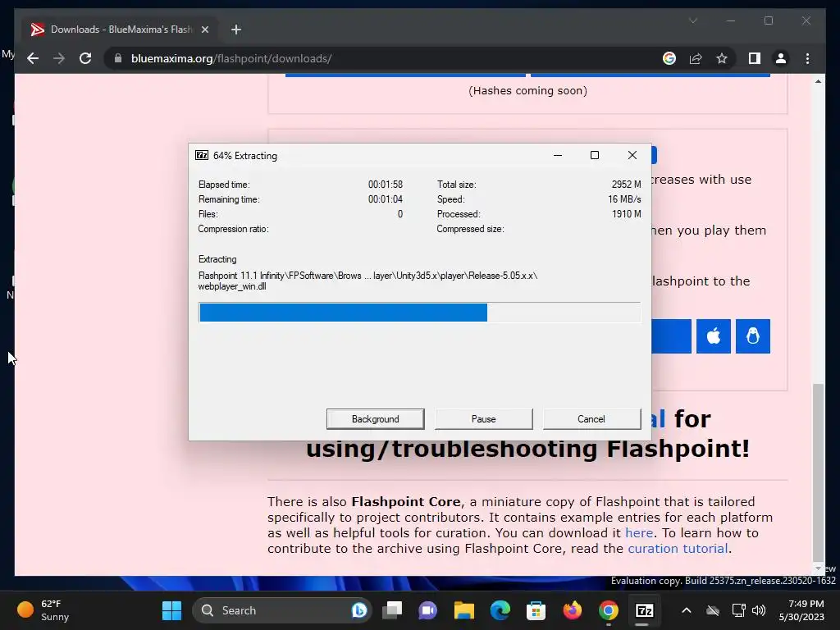Open the Chat app on the taskbar
The image size is (840, 630).
pyautogui.click(x=427, y=610)
